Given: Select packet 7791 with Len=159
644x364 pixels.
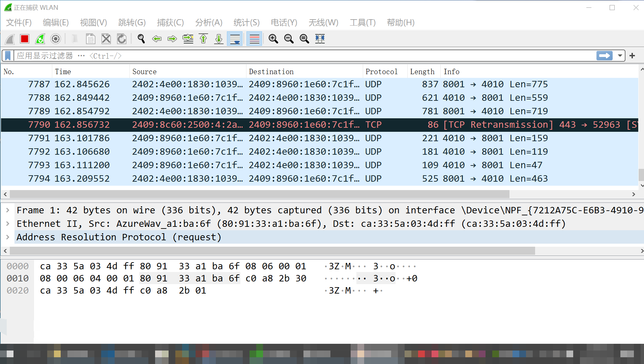Looking at the screenshot, I should (x=320, y=138).
